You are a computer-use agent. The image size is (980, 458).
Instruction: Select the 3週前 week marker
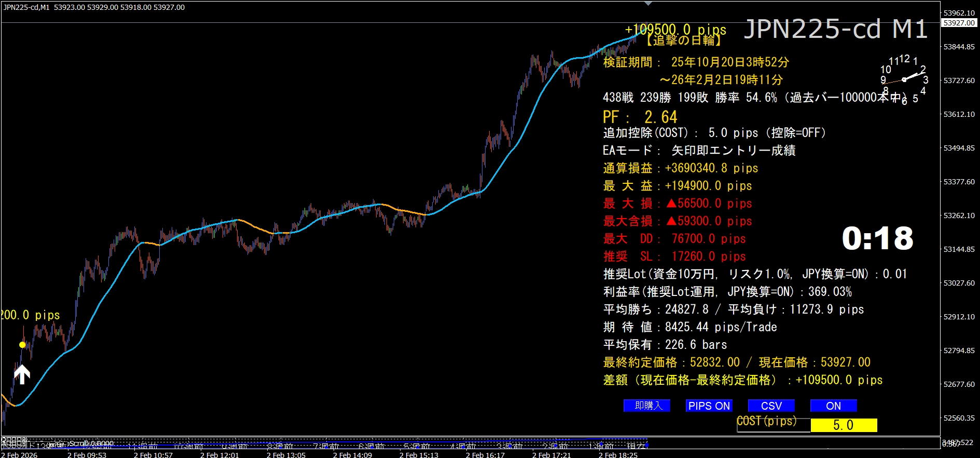click(x=509, y=446)
